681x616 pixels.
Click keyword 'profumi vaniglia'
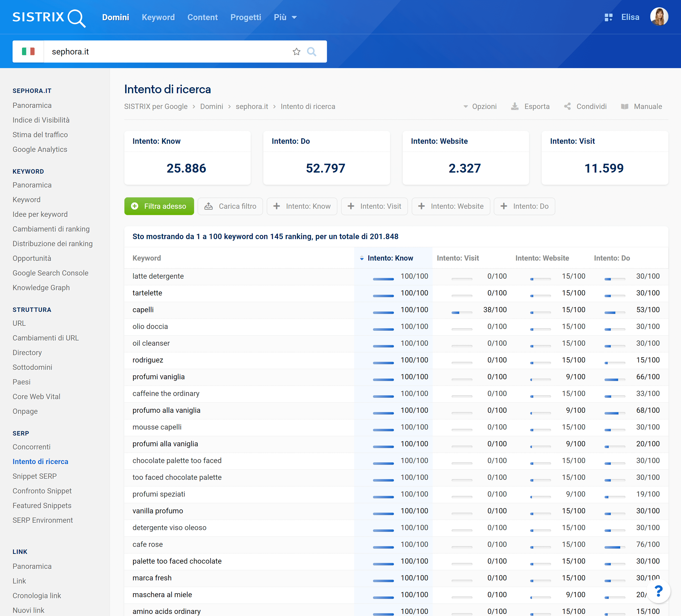(x=158, y=377)
